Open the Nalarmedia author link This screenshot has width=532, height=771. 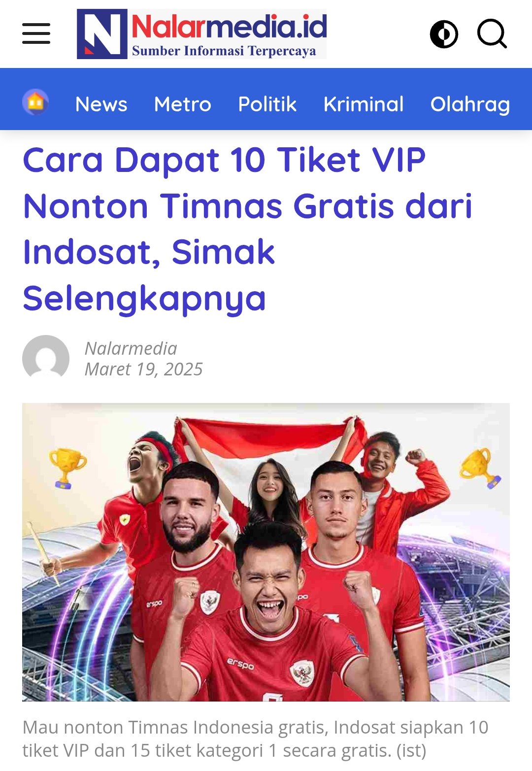[x=131, y=348]
